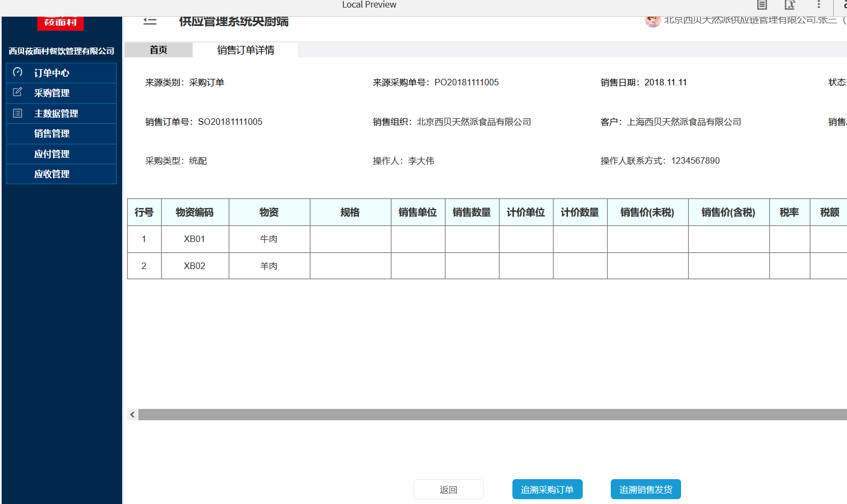Click the 返回 button
847x504 pixels.
pos(449,489)
